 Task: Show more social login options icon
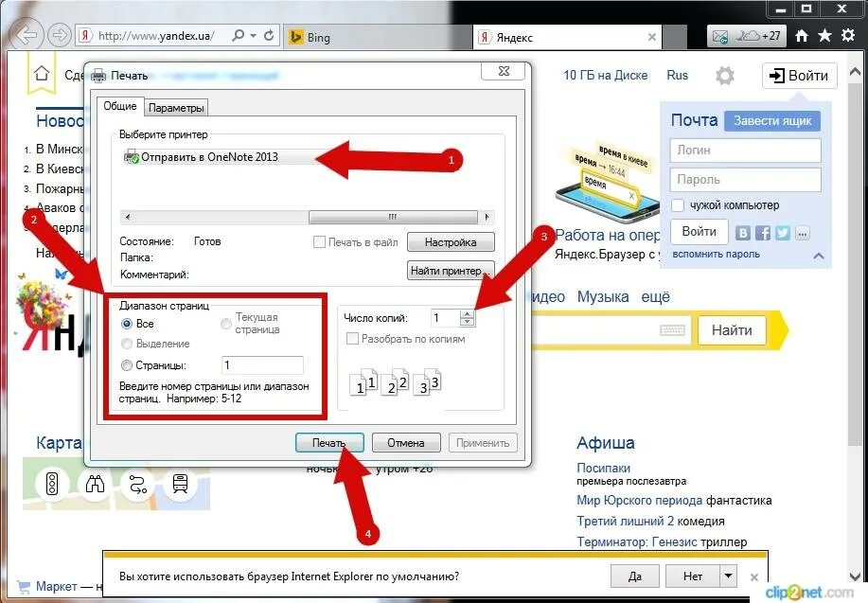(x=803, y=233)
